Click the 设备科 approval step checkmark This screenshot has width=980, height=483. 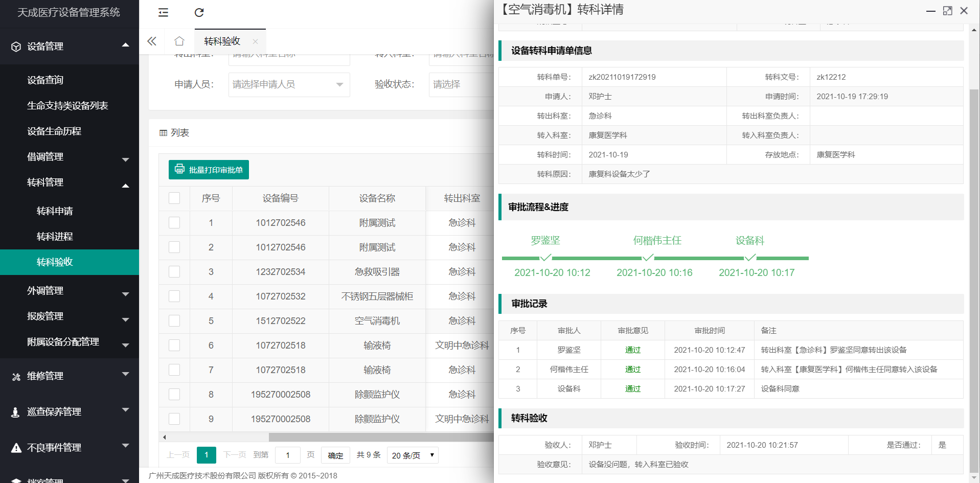point(750,258)
